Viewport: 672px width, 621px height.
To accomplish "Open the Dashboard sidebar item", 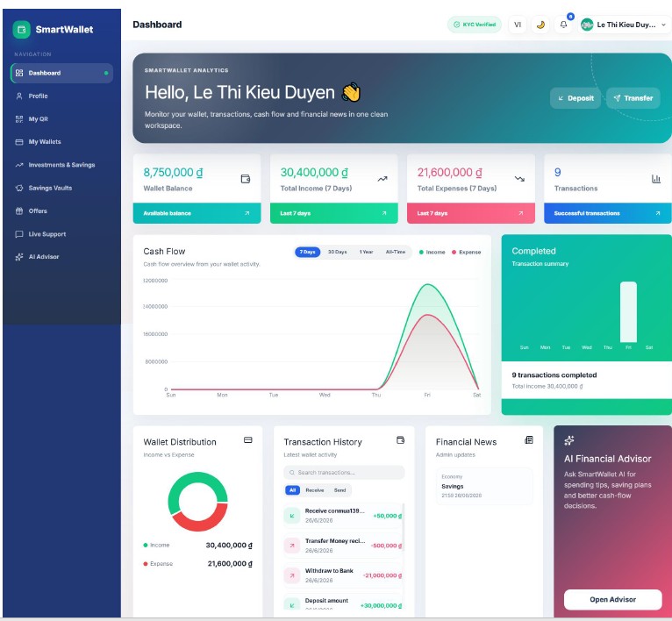I will click(x=61, y=73).
